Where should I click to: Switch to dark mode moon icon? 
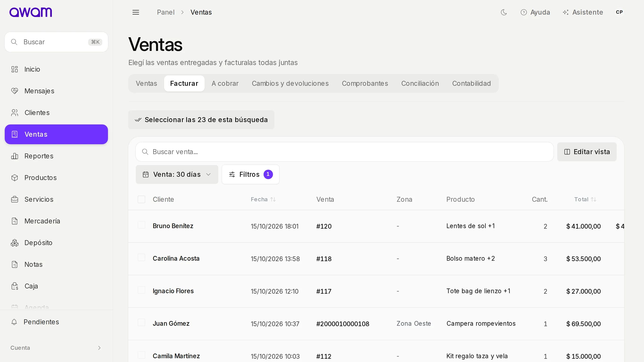click(504, 12)
